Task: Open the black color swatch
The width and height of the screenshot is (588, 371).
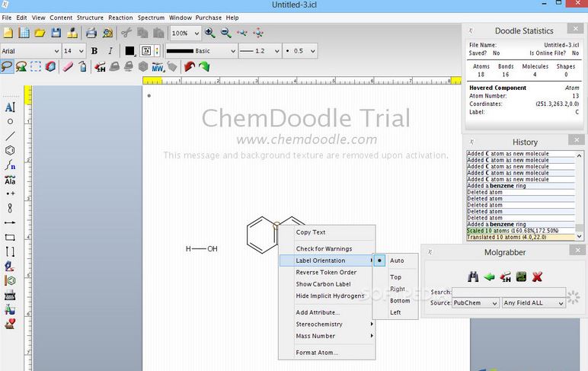Action: 129,51
